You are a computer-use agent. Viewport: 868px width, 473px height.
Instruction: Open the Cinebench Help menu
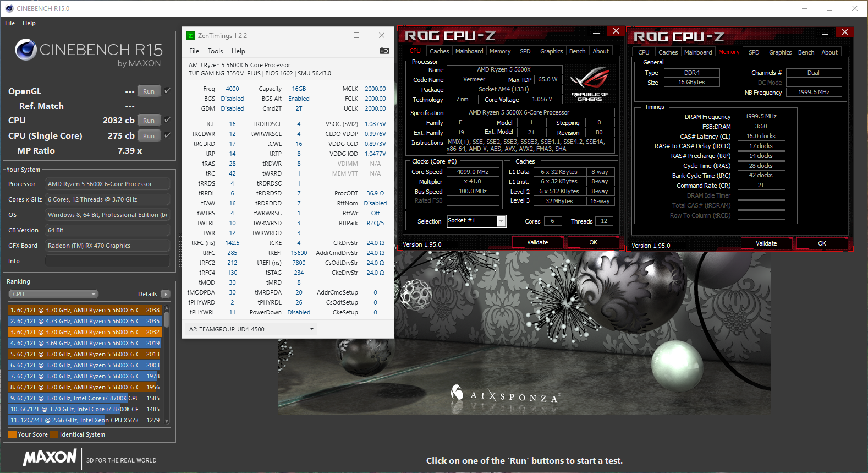pos(29,23)
